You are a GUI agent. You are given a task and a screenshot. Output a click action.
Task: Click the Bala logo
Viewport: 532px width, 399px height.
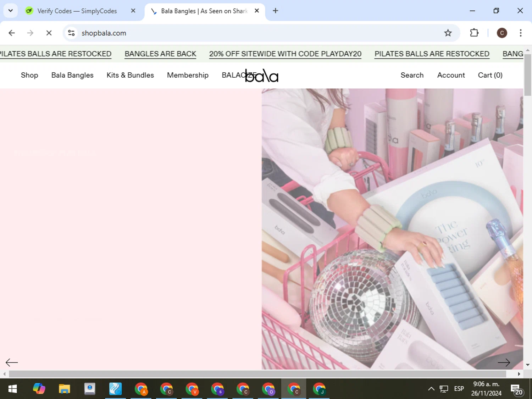pyautogui.click(x=262, y=76)
